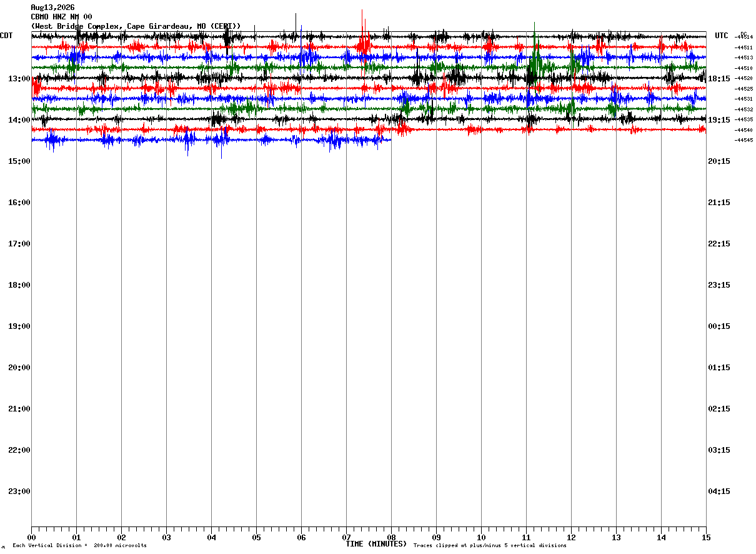Image resolution: width=756 pixels, height=554 pixels.
Task: Click the 20:00 CDT hour label
Action: (19, 368)
